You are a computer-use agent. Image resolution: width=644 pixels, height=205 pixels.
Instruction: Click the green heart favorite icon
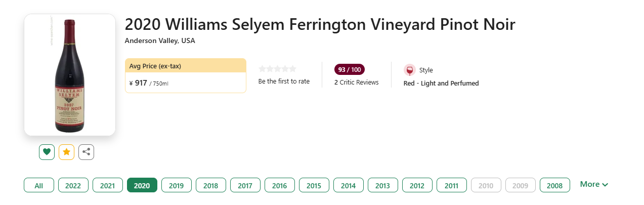click(47, 152)
